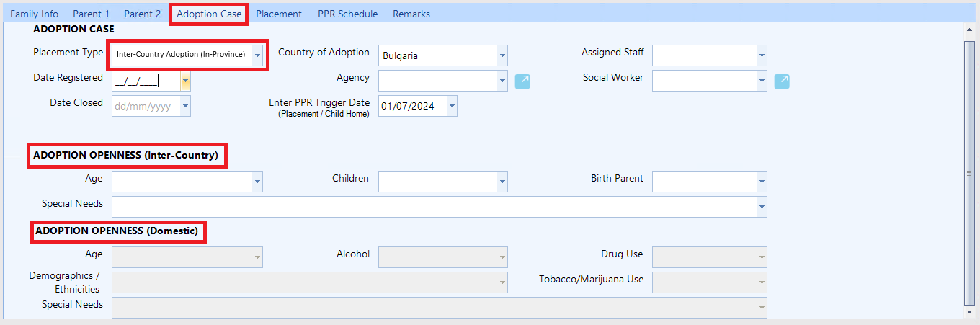Expand the Country of Adoption dropdown
This screenshot has width=980, height=325.
tap(502, 55)
